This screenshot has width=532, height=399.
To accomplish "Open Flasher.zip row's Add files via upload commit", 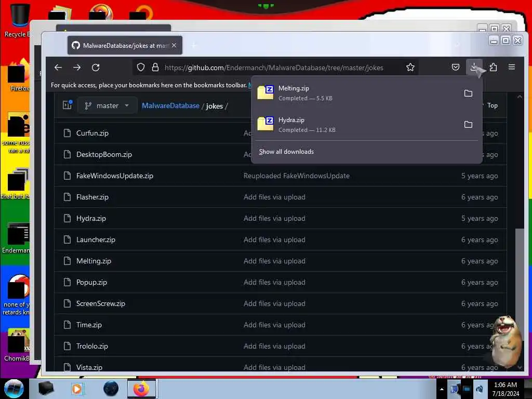I will [274, 197].
